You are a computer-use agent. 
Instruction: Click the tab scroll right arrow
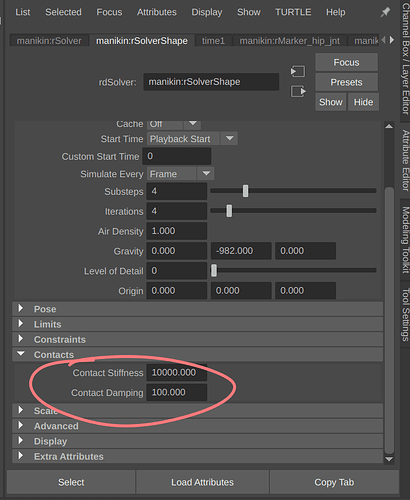(392, 40)
